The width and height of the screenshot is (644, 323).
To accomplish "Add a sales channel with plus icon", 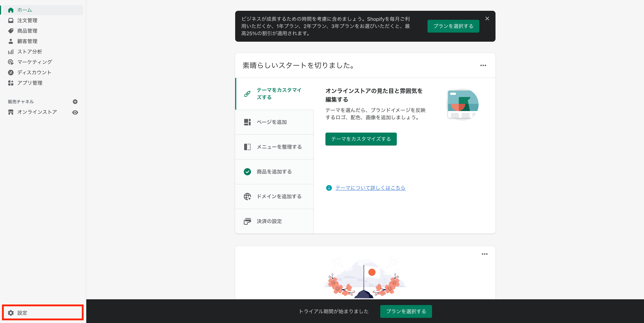I will coord(75,102).
